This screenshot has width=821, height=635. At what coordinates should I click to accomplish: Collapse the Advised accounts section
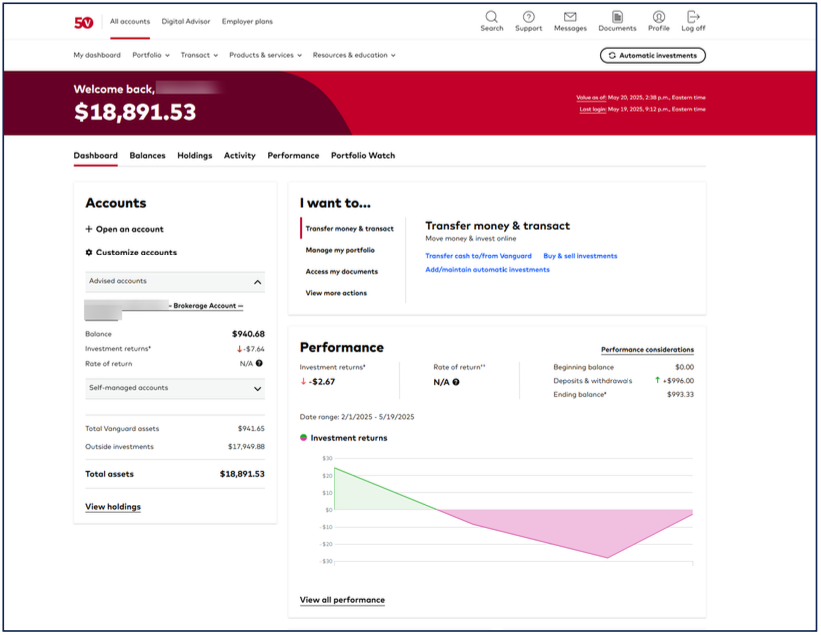point(175,282)
